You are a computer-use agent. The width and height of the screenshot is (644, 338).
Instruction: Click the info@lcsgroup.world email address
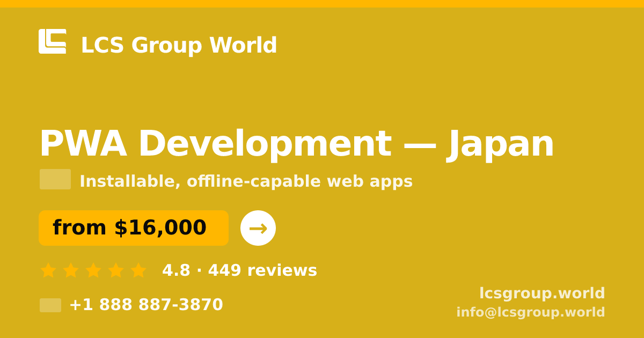coord(531,312)
